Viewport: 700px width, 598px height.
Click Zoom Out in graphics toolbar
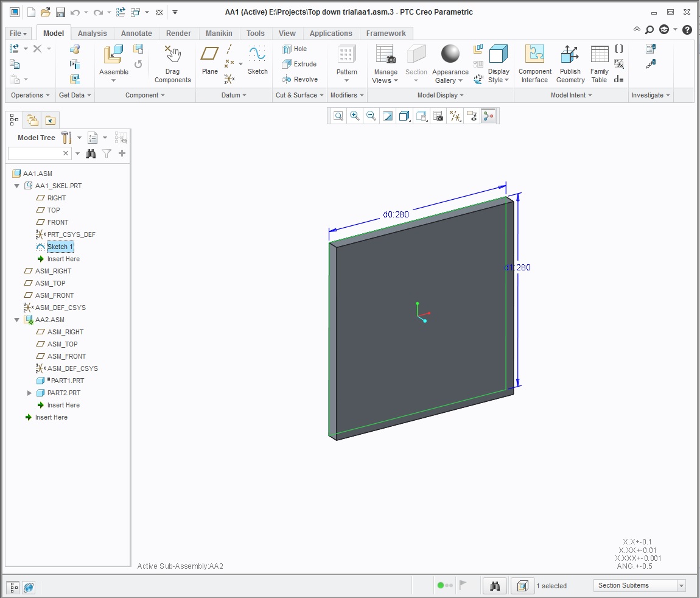pos(371,116)
